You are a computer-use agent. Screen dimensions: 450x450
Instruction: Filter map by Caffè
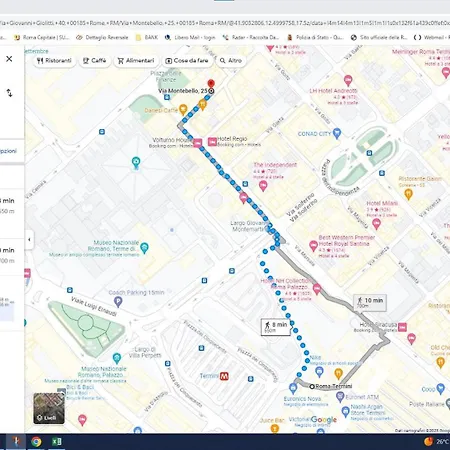pyautogui.click(x=94, y=61)
